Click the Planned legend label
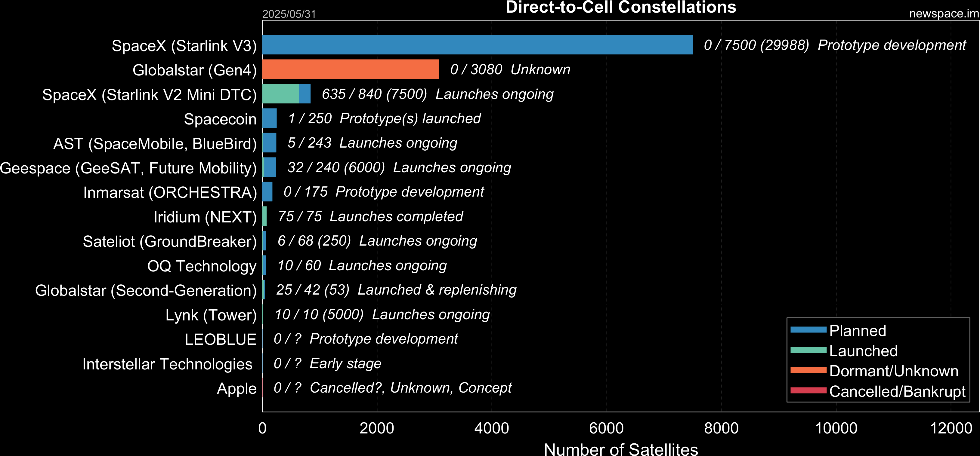 (x=858, y=331)
